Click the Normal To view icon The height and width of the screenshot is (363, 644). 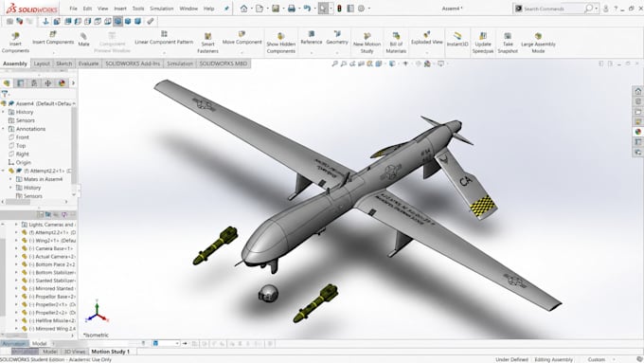click(x=45, y=22)
